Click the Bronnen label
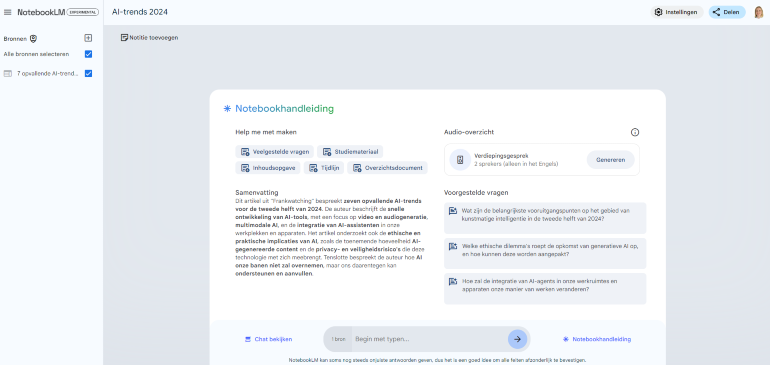Image resolution: width=770 pixels, height=365 pixels. [15, 39]
